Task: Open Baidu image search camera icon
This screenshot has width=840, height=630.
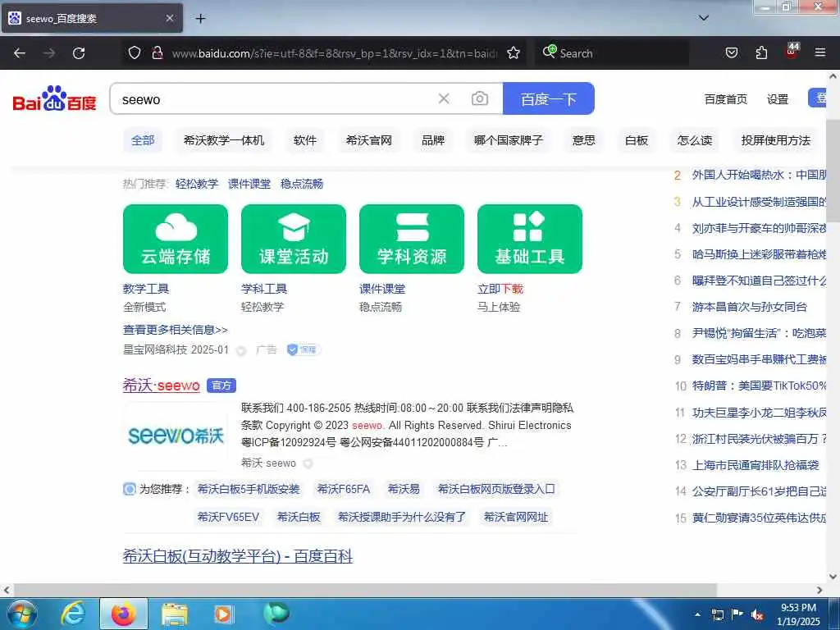Action: pos(479,98)
